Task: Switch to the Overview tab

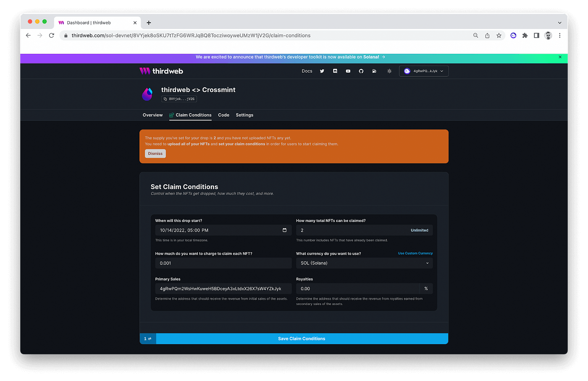Action: click(152, 115)
